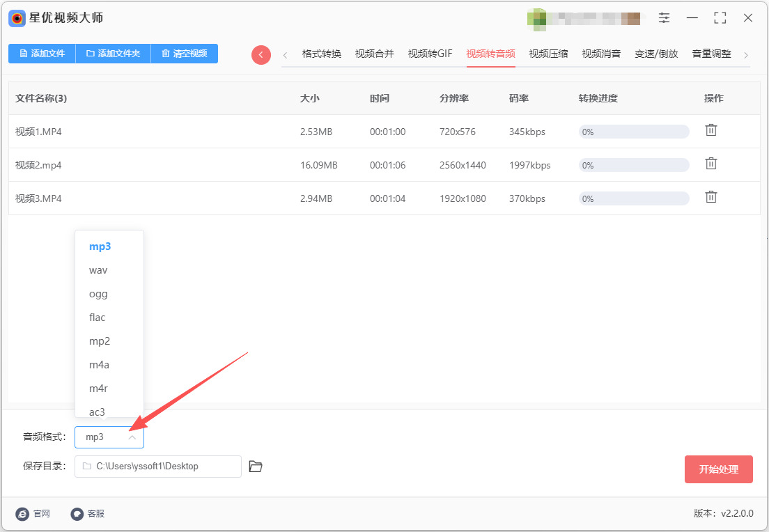Click version text v2.2.0.0
The width and height of the screenshot is (769, 532).
pyautogui.click(x=737, y=513)
